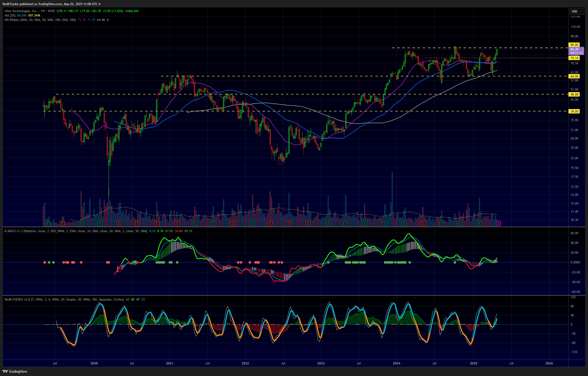Click the leftmost green earnings marker of 2019

[x=48, y=223]
